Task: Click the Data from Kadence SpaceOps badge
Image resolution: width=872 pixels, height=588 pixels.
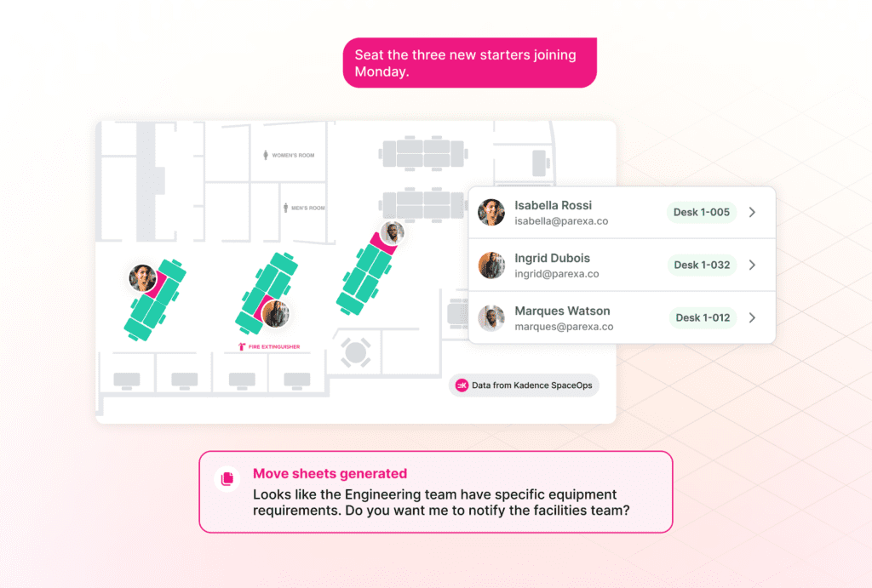Action: coord(524,385)
